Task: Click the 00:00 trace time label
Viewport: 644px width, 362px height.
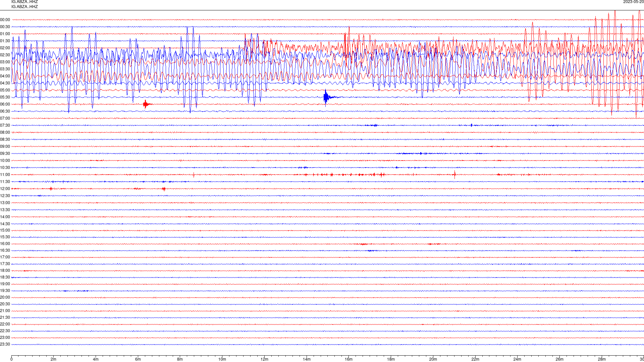Action: [x=5, y=20]
